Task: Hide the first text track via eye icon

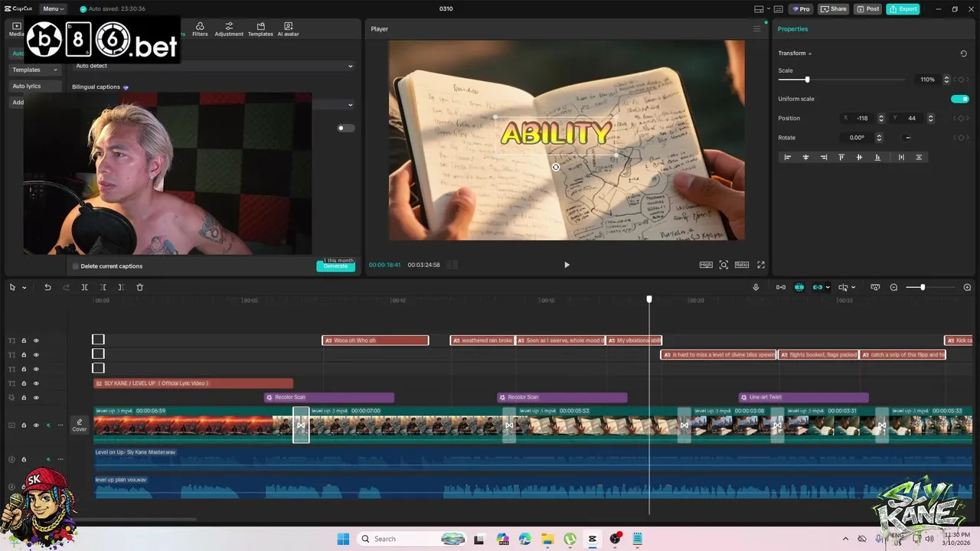Action: point(36,341)
